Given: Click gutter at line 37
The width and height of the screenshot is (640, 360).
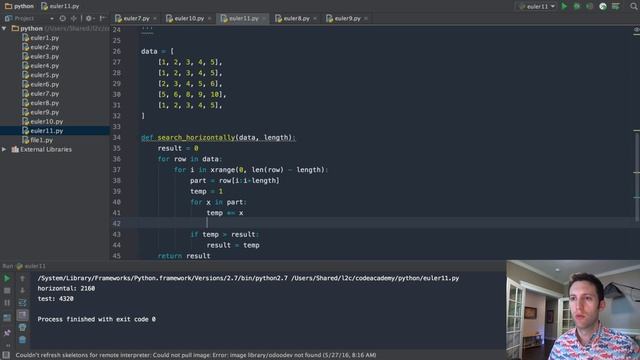Looking at the screenshot, I should [117, 170].
